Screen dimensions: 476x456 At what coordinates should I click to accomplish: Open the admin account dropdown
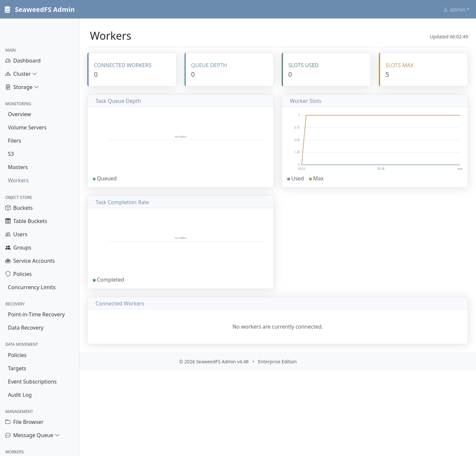(x=456, y=10)
